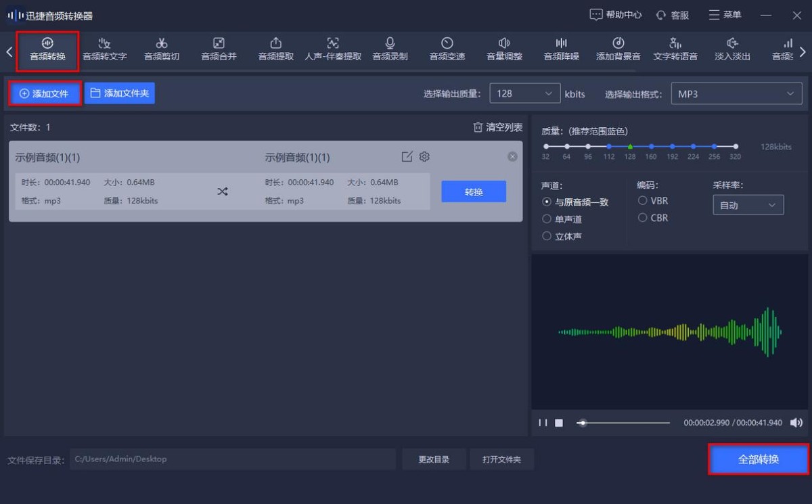The width and height of the screenshot is (812, 504).
Task: Open the file settings gear icon
Action: tap(424, 156)
